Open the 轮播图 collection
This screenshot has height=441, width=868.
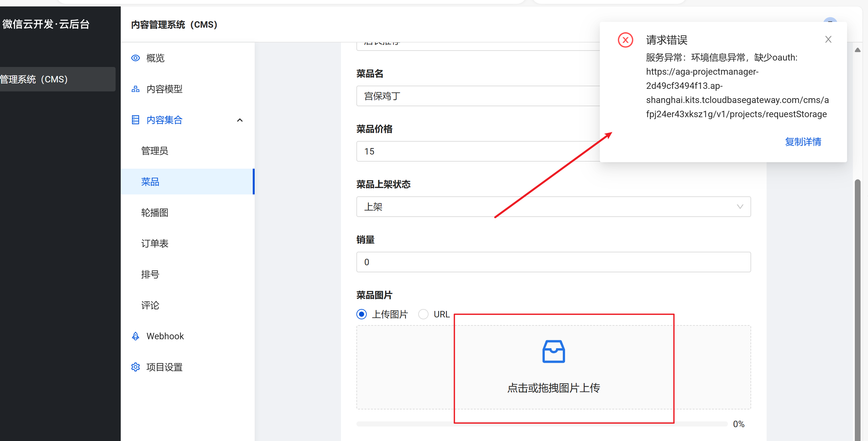155,212
